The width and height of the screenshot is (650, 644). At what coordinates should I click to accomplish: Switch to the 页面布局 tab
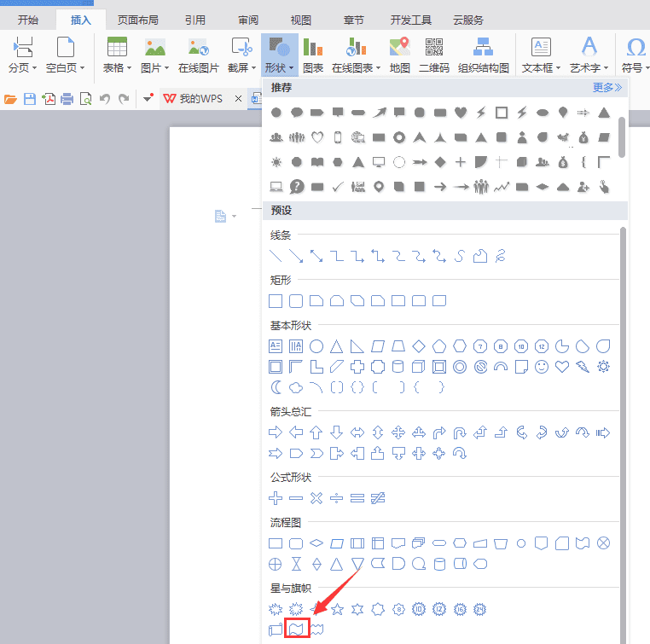pos(138,20)
